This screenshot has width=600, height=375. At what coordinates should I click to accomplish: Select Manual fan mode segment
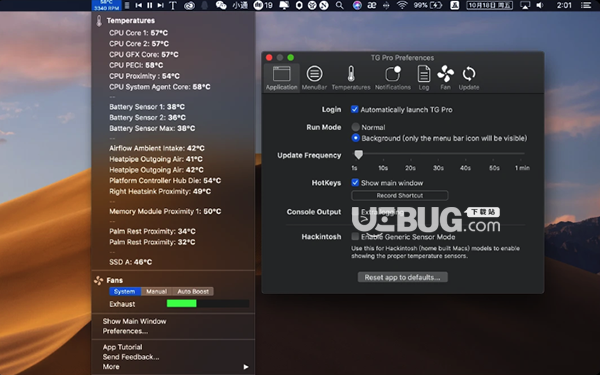[156, 292]
